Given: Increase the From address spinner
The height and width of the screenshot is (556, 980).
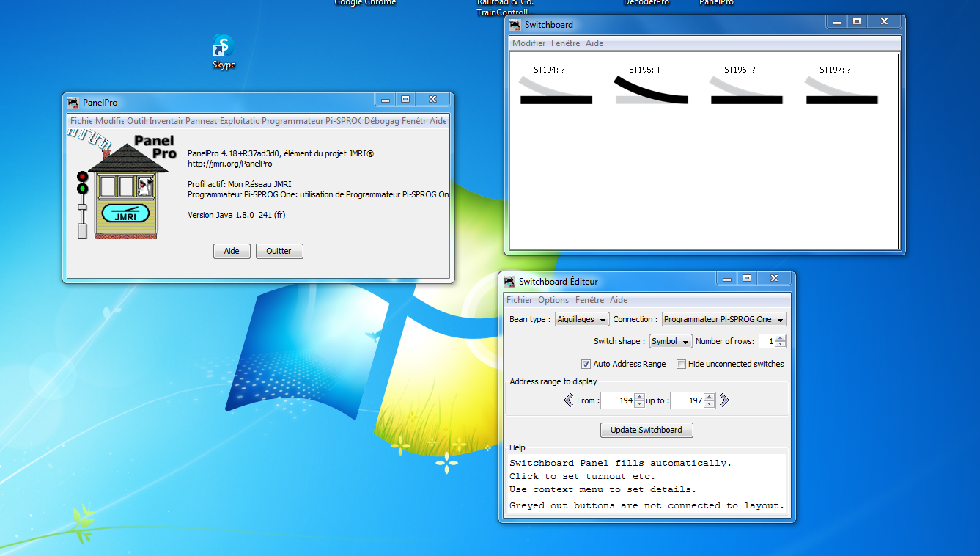Looking at the screenshot, I should point(639,397).
